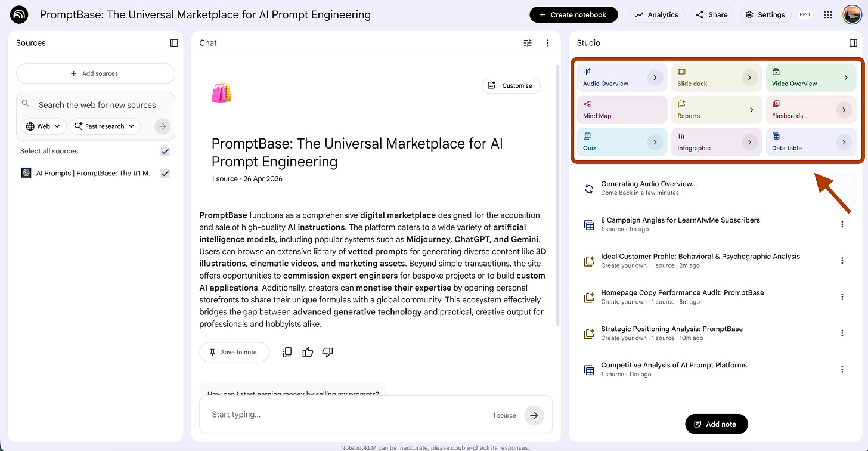Open Ideal Customer Profile: Behavioral & Psychographic Analysis

click(x=700, y=257)
